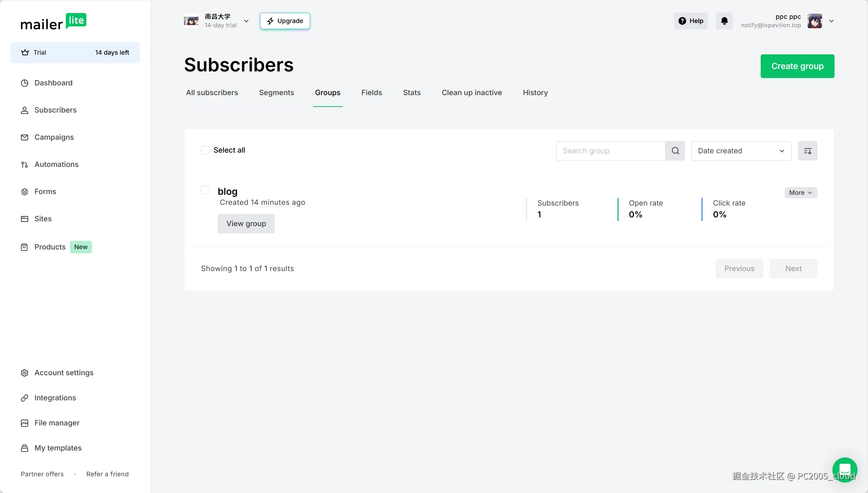This screenshot has width=868, height=493.
Task: Click the Products New badge
Action: [x=81, y=247]
